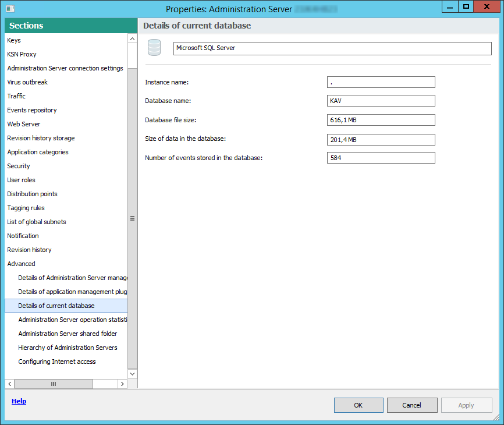Click the Cancel button
Viewport: 504px width, 425px height.
point(411,405)
